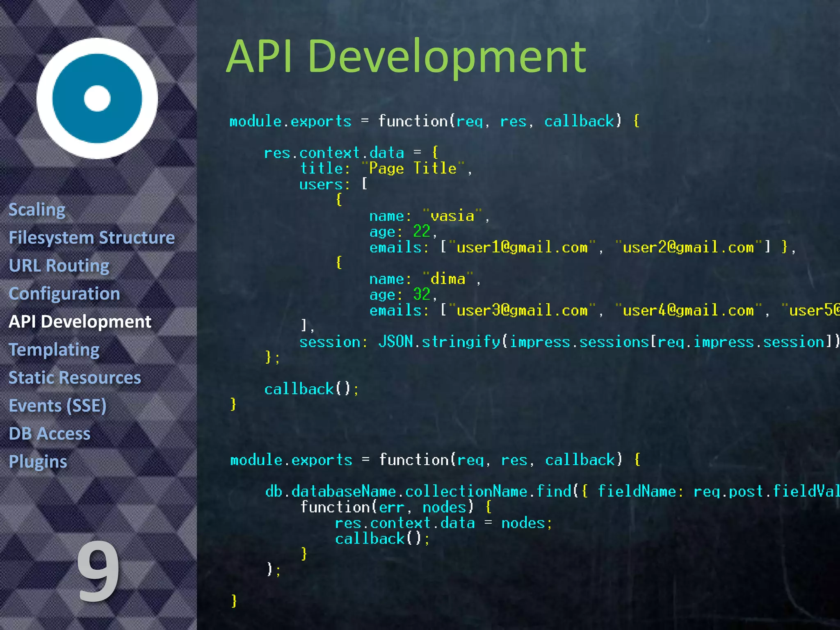Click the title: "Page Title" line

(386, 168)
